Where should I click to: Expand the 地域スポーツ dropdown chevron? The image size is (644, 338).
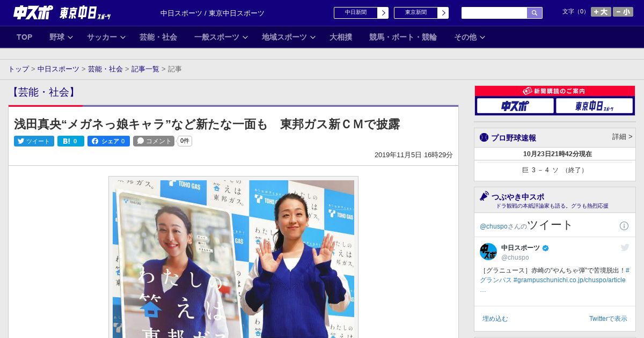(313, 37)
